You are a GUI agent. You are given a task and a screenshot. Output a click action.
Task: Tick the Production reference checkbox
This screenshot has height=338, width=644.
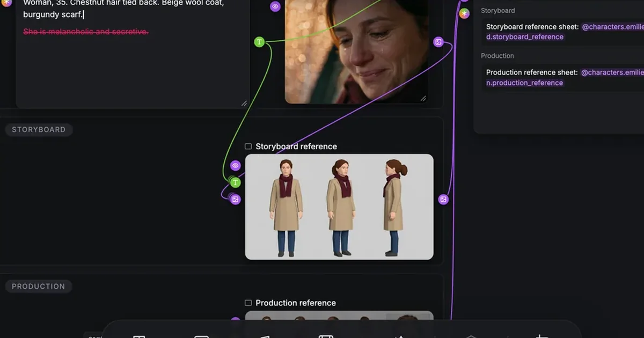tap(248, 303)
